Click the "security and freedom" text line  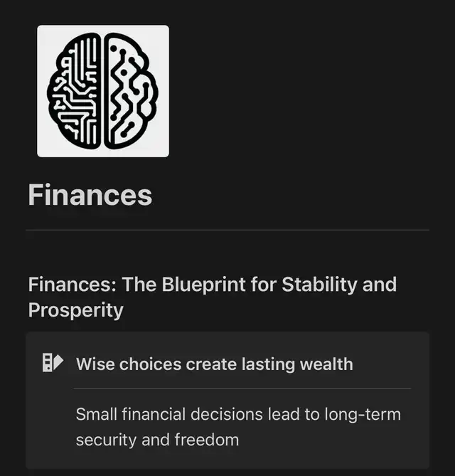click(x=157, y=440)
